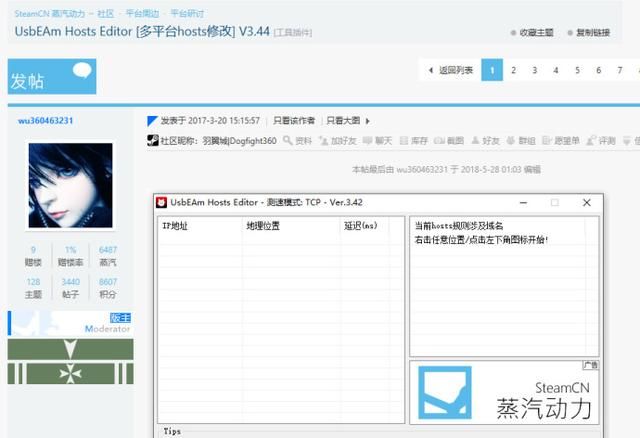Click 复制链接 copy link
Viewport: 640px width, 438px height.
pyautogui.click(x=589, y=33)
